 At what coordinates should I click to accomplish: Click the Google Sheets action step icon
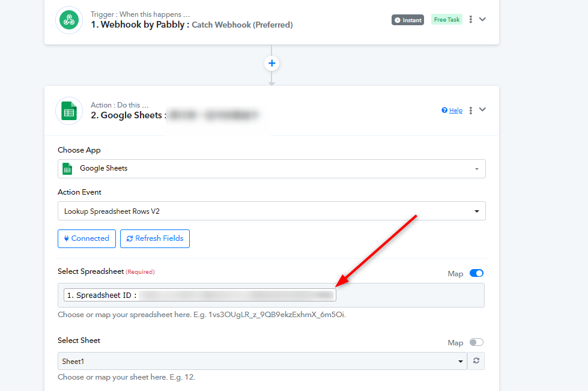tap(69, 111)
